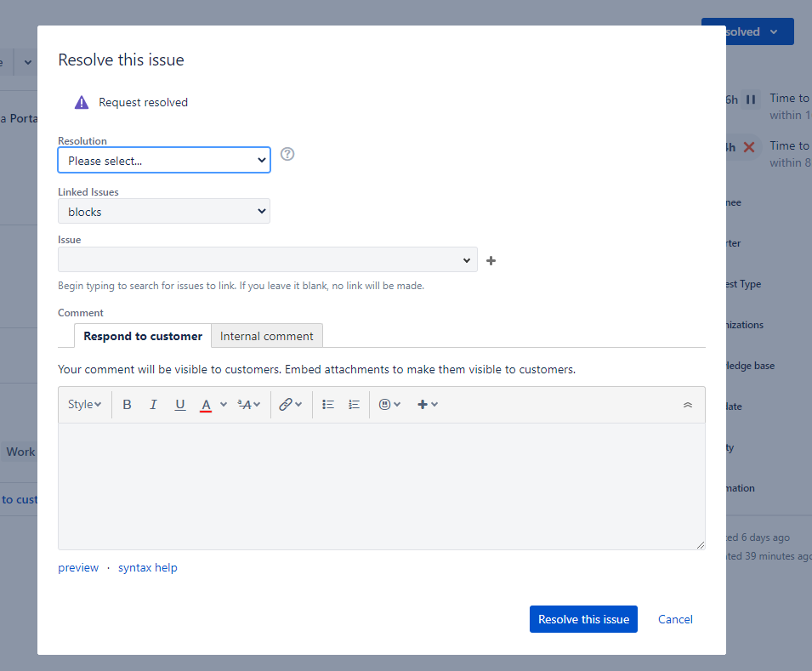Switch to Respond to customer tab
This screenshot has width=812, height=671.
tap(143, 336)
